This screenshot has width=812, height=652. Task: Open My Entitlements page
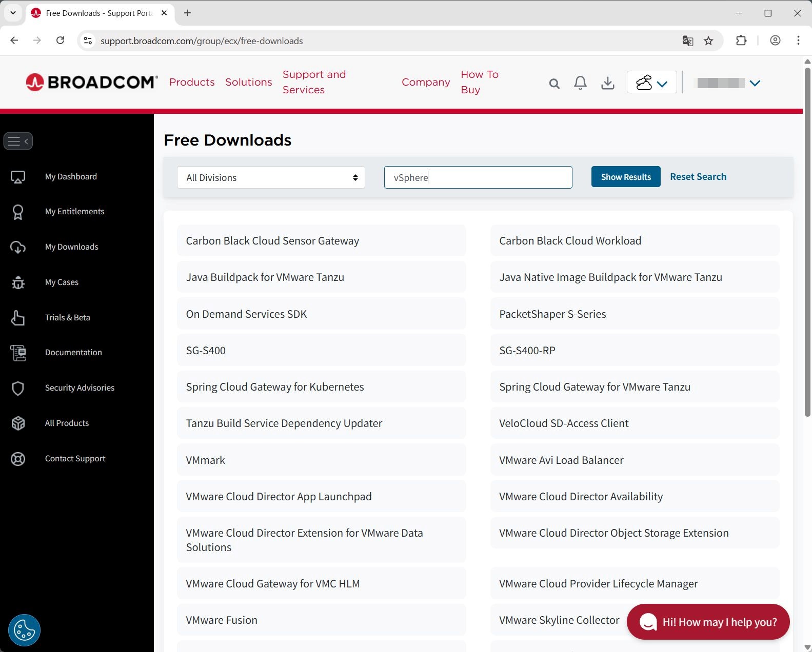(x=74, y=212)
